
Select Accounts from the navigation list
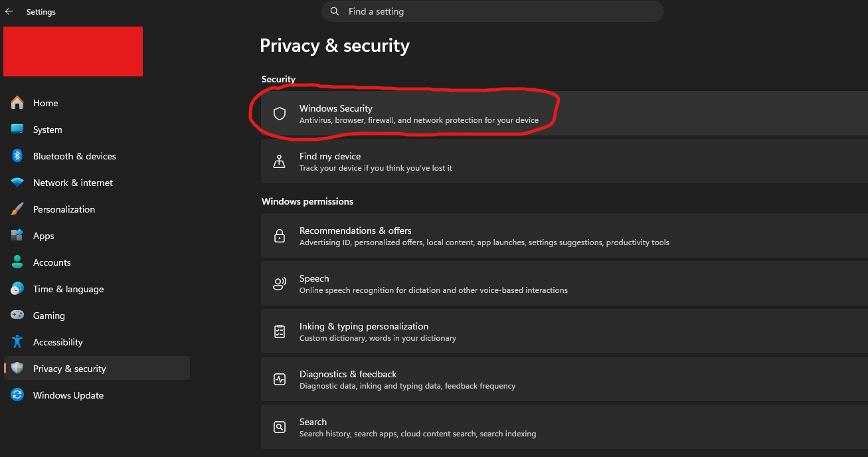(x=52, y=262)
